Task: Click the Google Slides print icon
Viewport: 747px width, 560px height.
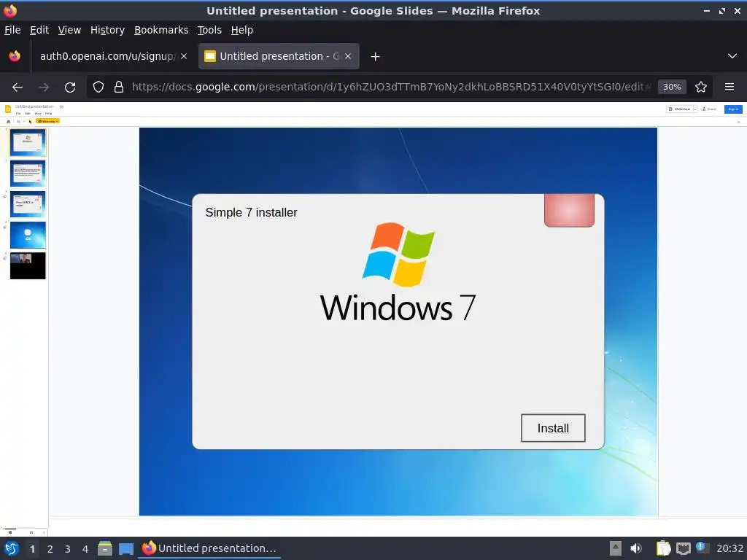Action: pos(9,122)
